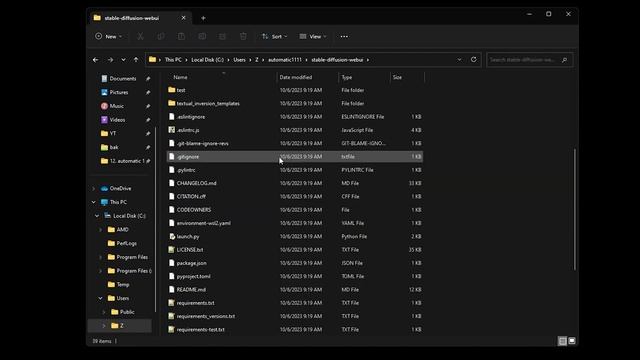Click the navigation pane scrollbar

coord(156,220)
